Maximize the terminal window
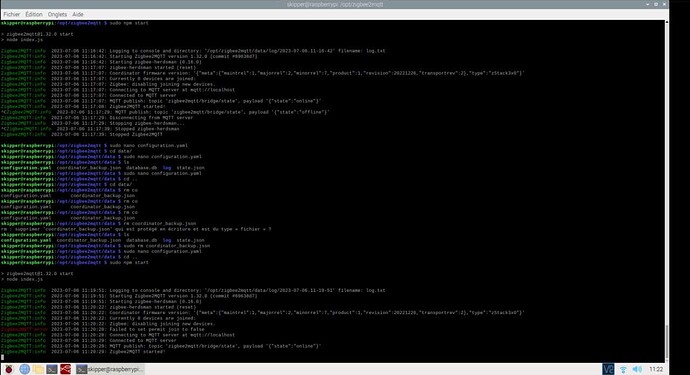The image size is (690, 375). click(656, 4)
